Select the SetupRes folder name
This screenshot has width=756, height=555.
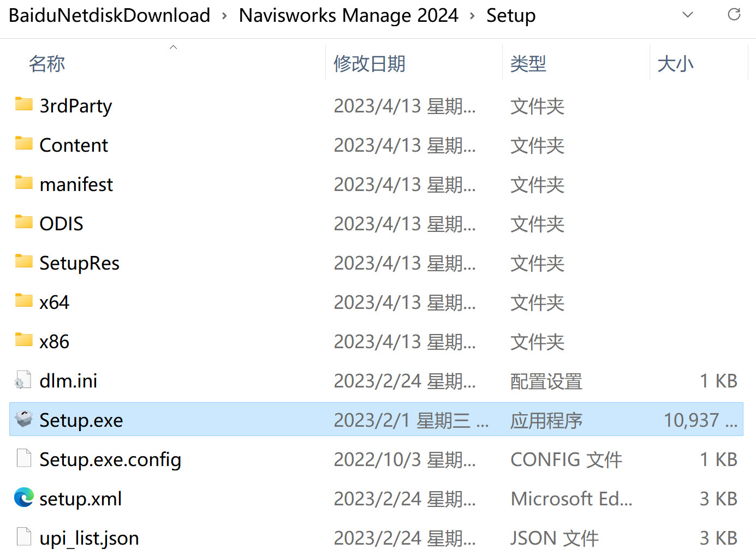pos(80,263)
